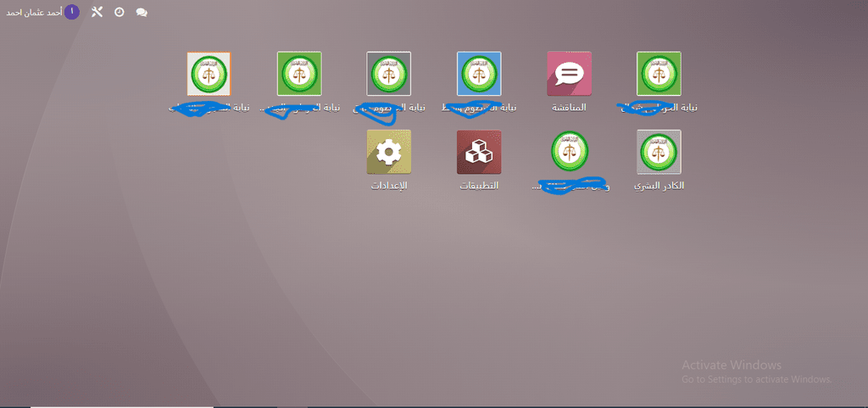This screenshot has width=868, height=408.
Task: Open the الإعدادات settings gear app
Action: click(x=388, y=152)
